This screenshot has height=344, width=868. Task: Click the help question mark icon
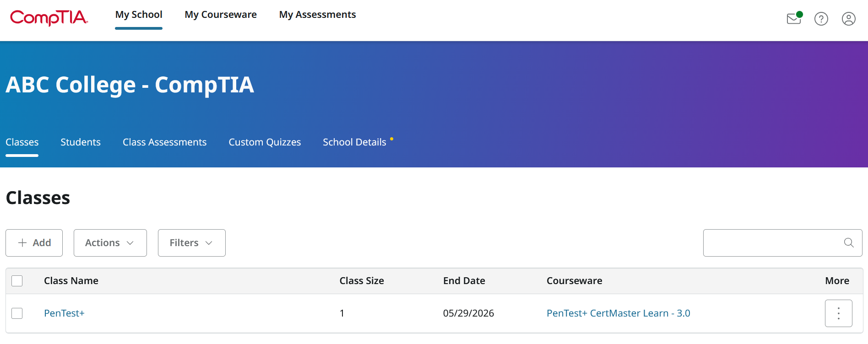click(x=821, y=19)
